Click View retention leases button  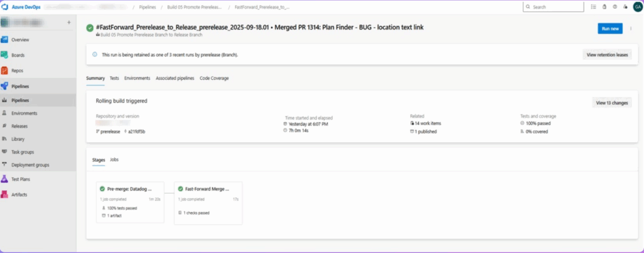pyautogui.click(x=607, y=55)
